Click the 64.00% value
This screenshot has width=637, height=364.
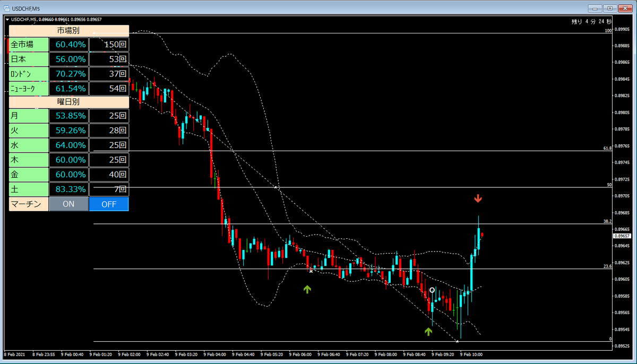coord(68,145)
